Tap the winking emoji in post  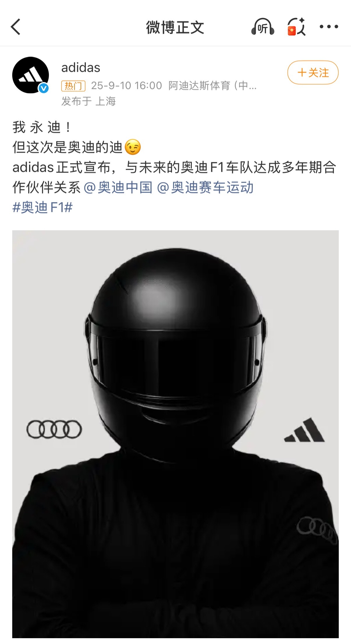133,147
